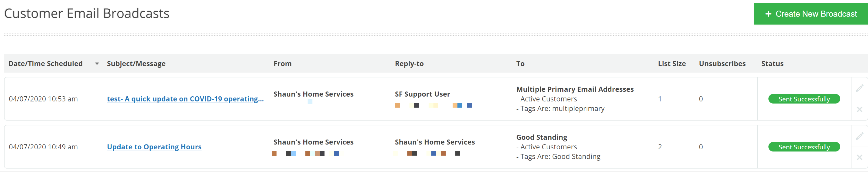Click the Reply-to column header
The image size is (868, 172).
click(x=409, y=63)
